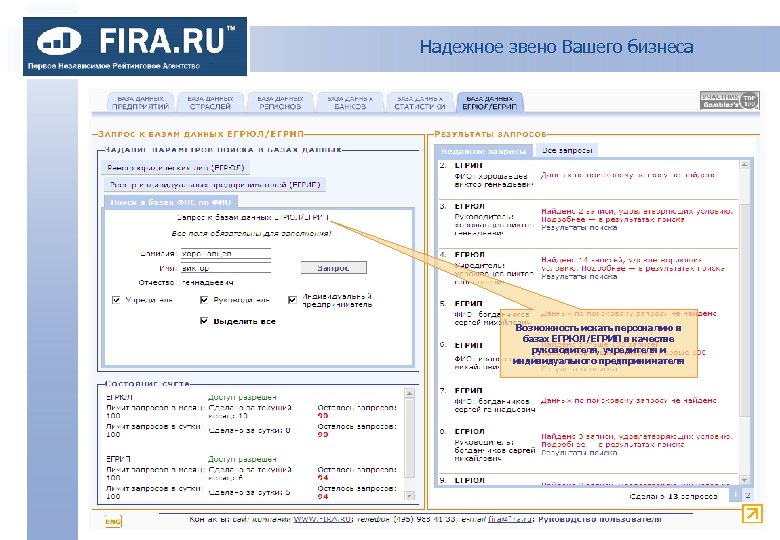Click the results list scroll down arrow

point(744,480)
